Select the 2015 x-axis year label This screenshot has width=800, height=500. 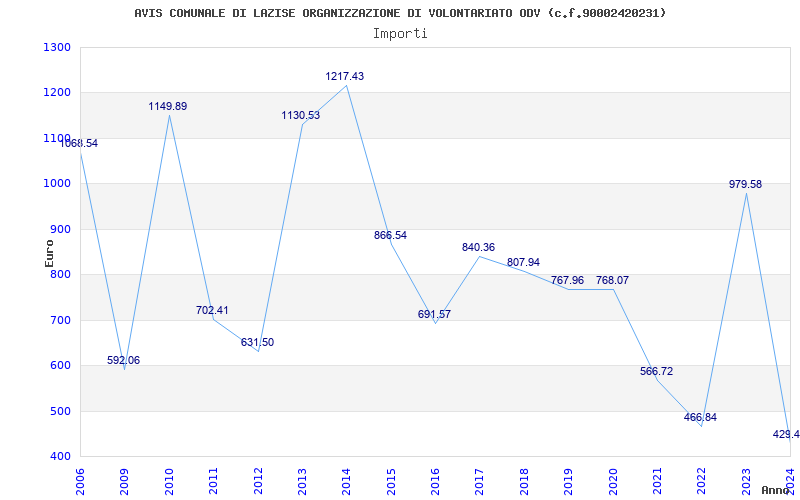tap(391, 481)
